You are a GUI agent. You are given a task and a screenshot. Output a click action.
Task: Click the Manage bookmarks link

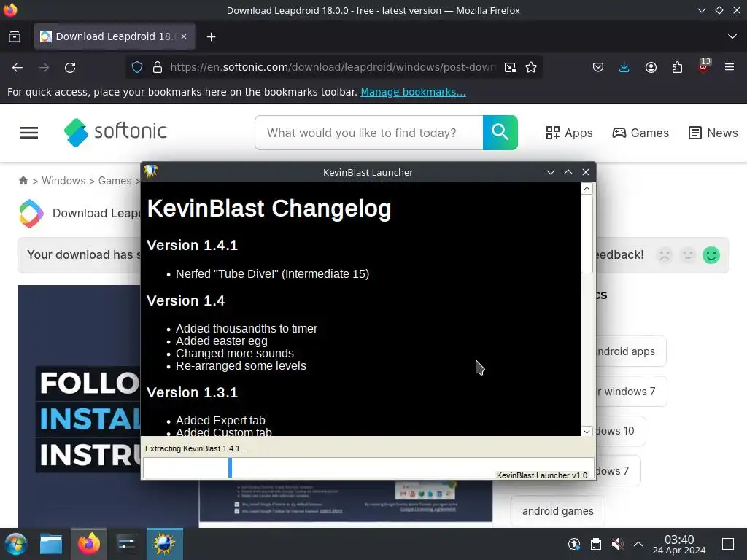pos(413,92)
